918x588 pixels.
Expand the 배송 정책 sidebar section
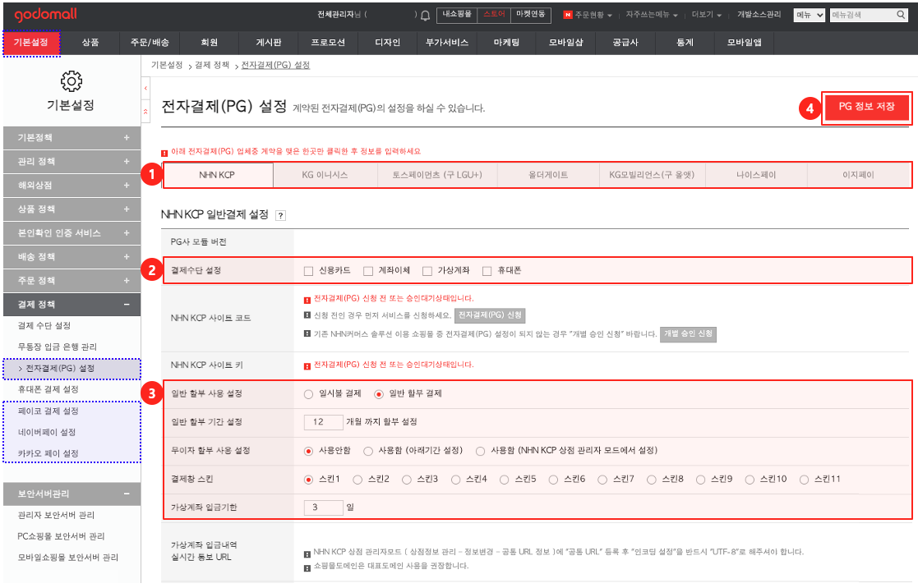click(127, 257)
